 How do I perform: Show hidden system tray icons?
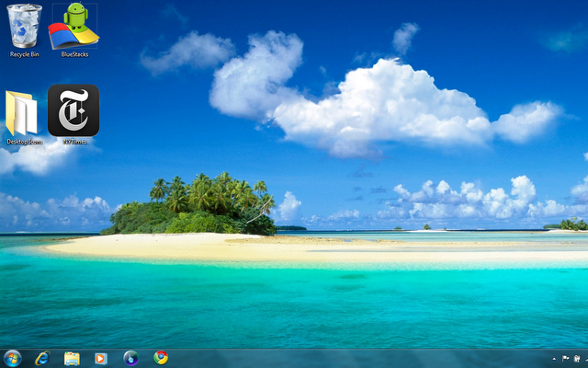pyautogui.click(x=553, y=359)
